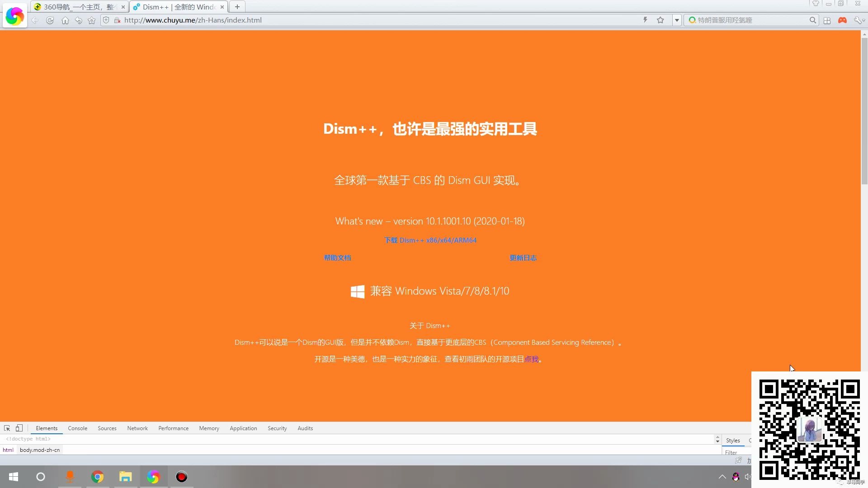Open the 更新日志 link
This screenshot has height=488, width=868.
click(x=523, y=258)
